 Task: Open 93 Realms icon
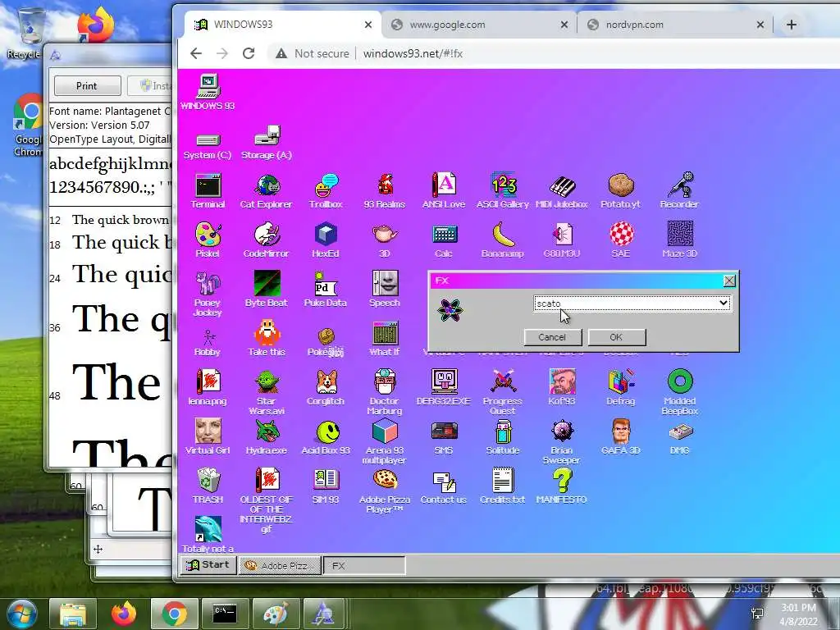pos(385,190)
